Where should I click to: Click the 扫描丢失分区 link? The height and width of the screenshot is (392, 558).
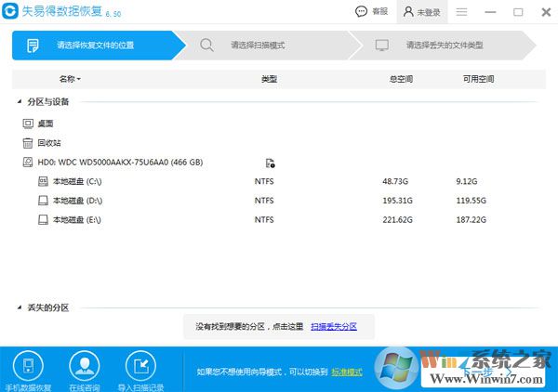coord(340,327)
